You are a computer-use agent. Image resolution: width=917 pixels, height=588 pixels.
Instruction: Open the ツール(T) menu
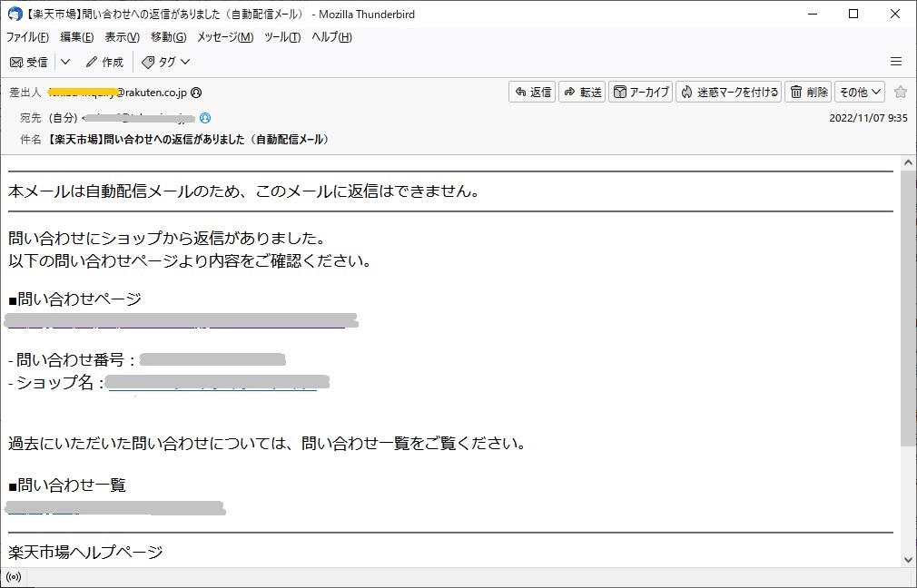(x=281, y=37)
